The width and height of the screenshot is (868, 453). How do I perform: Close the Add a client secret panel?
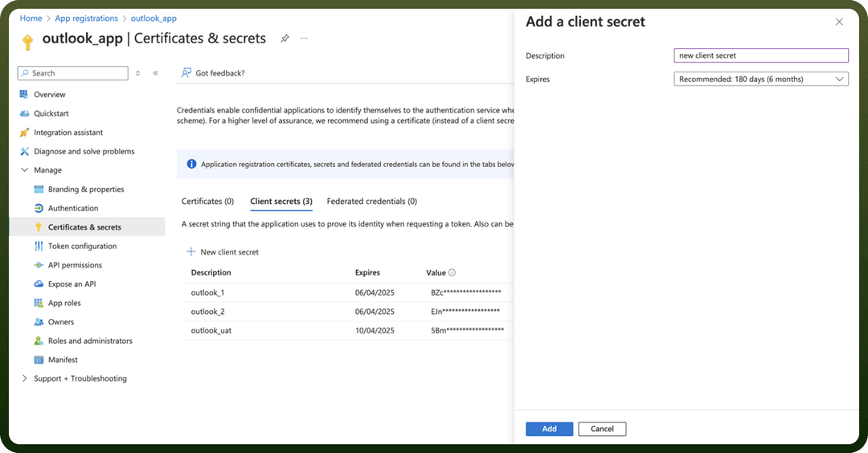click(839, 22)
